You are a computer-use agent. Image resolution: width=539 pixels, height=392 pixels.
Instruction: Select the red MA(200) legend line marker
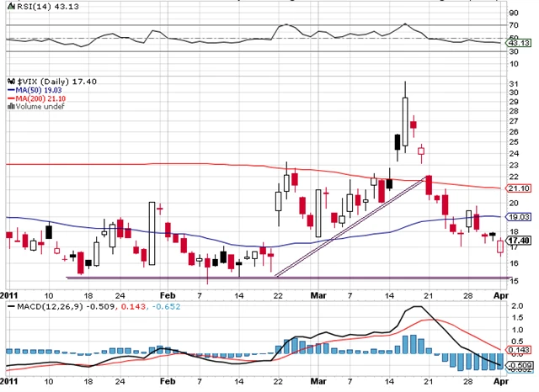[10, 97]
